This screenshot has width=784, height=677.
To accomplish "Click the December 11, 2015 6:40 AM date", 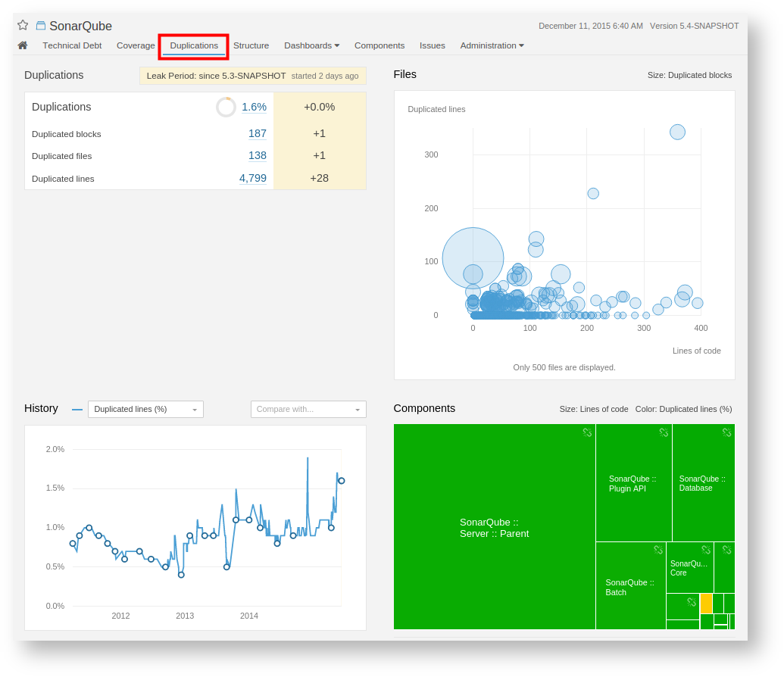I will [591, 26].
